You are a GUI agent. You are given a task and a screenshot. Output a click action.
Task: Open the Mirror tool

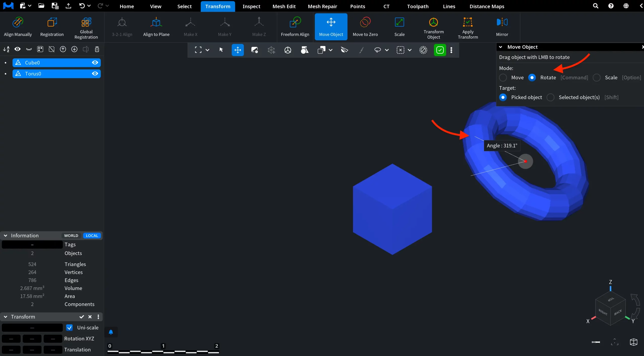tap(502, 27)
